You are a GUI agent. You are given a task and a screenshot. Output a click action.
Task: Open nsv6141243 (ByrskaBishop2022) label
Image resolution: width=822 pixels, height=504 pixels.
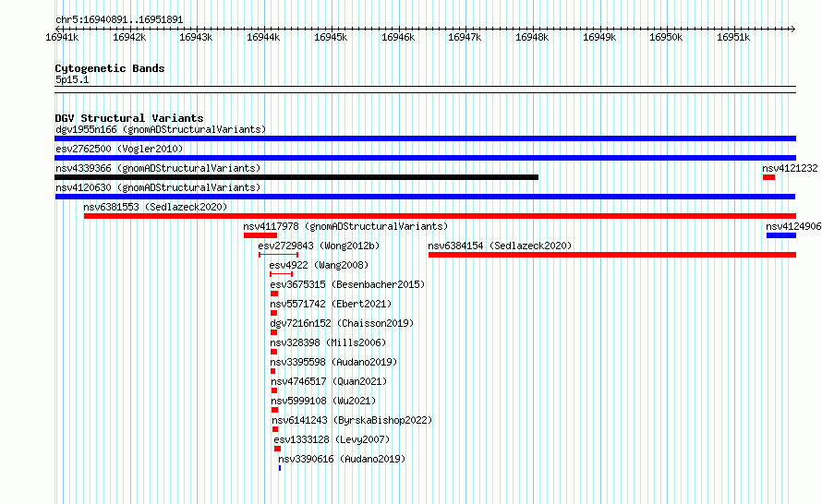pyautogui.click(x=352, y=420)
